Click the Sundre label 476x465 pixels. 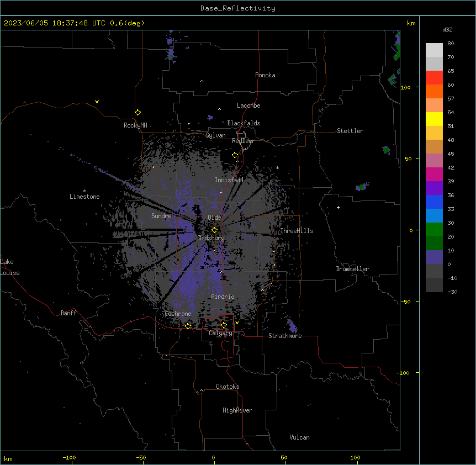(161, 216)
